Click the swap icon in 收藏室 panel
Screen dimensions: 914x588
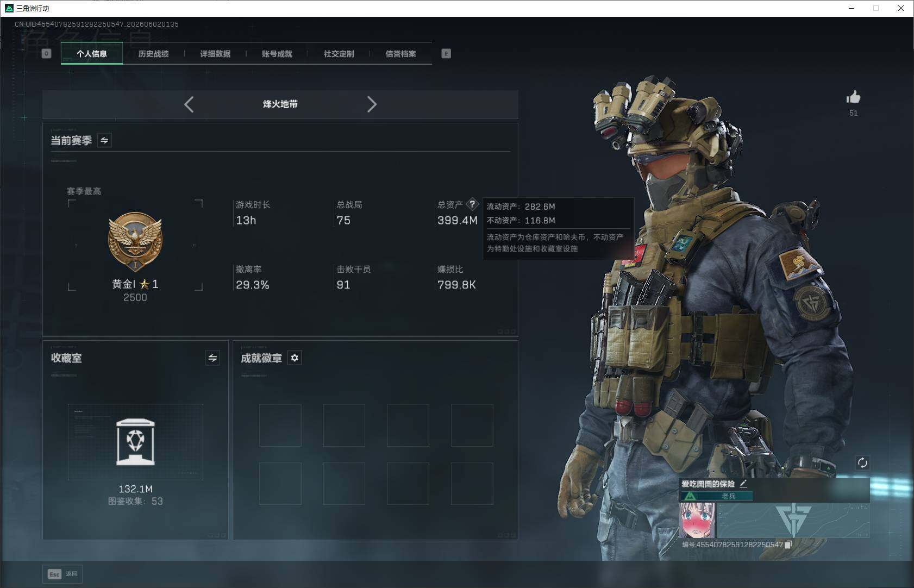[212, 358]
